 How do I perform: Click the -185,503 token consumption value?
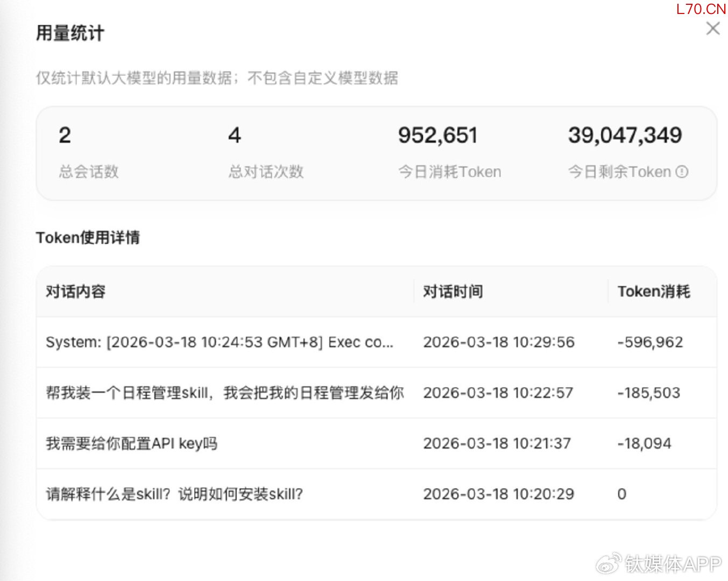point(649,393)
